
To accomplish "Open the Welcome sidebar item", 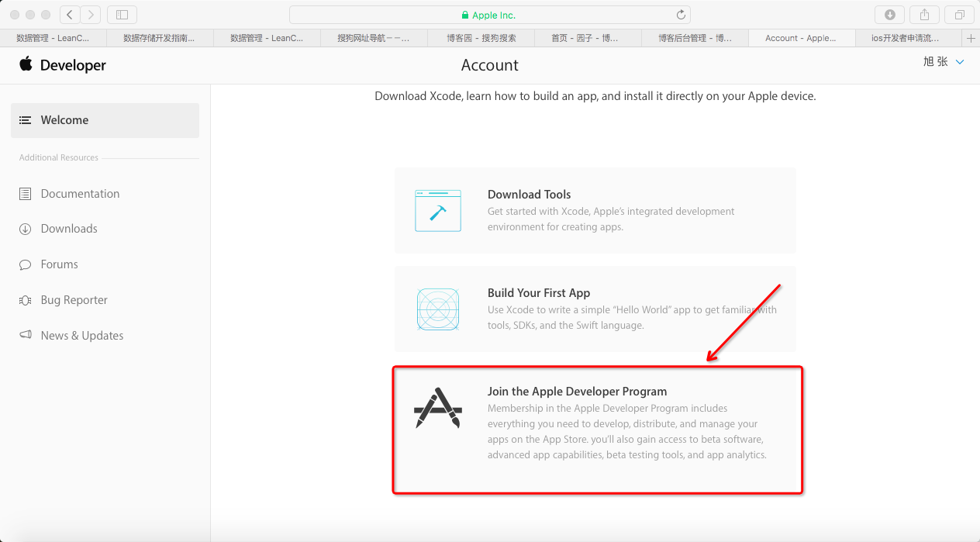I will [x=105, y=120].
